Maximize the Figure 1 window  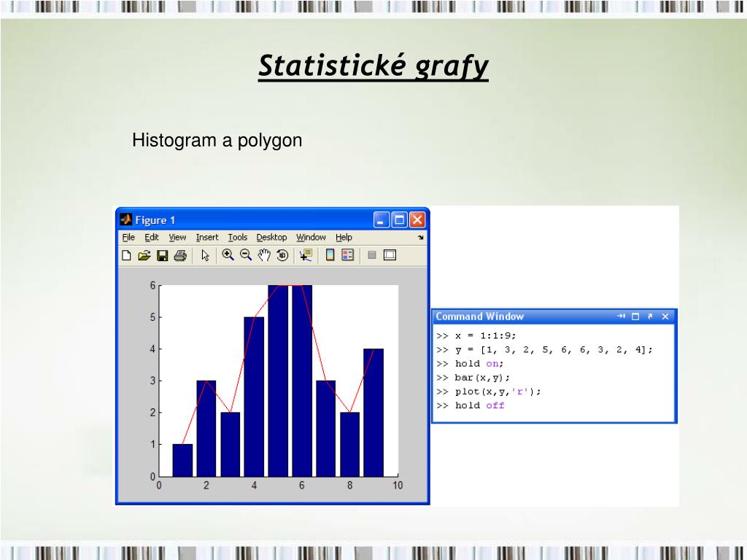[x=399, y=219]
